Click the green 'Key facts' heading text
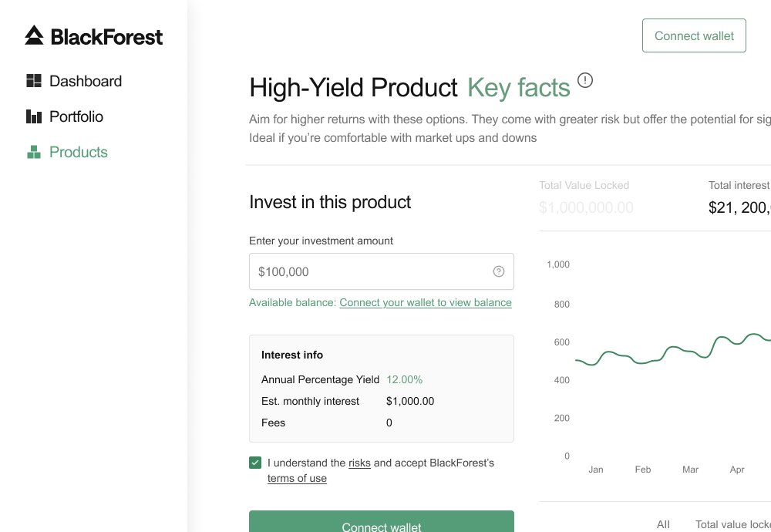Screen dimensions: 771x532 [x=518, y=87]
